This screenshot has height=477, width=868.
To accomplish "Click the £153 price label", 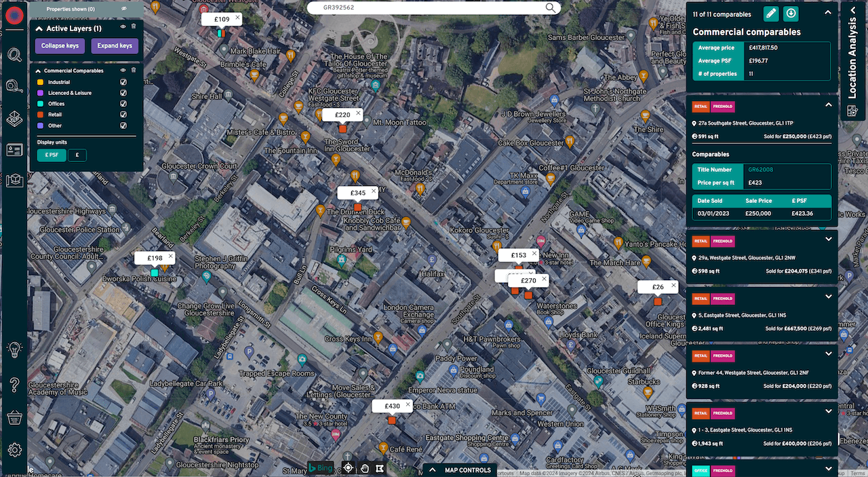I will 519,256.
